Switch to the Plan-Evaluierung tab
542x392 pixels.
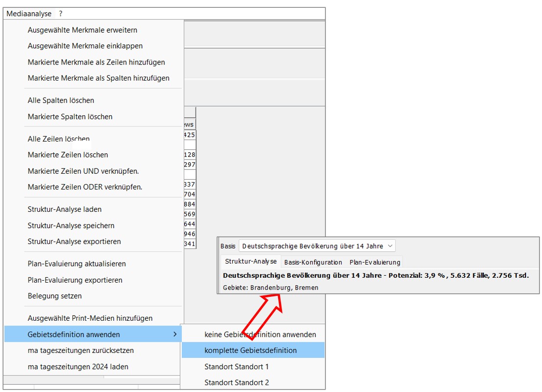pyautogui.click(x=374, y=262)
